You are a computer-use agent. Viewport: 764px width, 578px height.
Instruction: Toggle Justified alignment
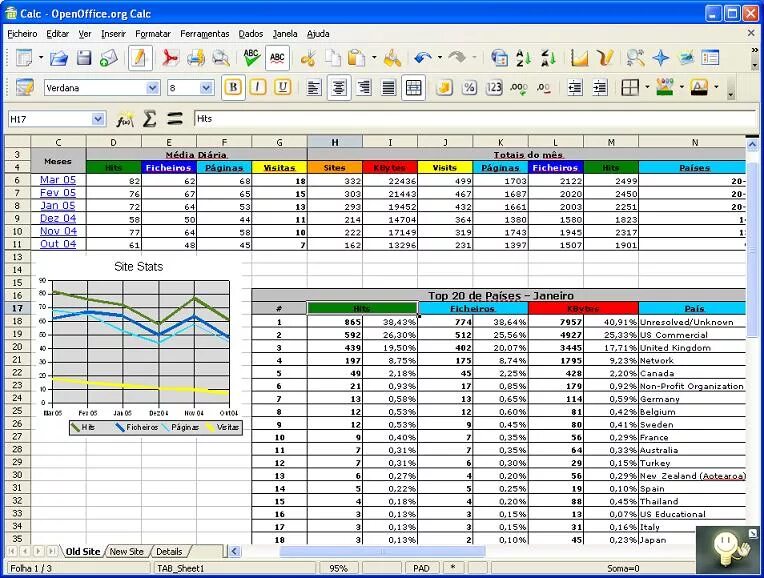pyautogui.click(x=388, y=88)
